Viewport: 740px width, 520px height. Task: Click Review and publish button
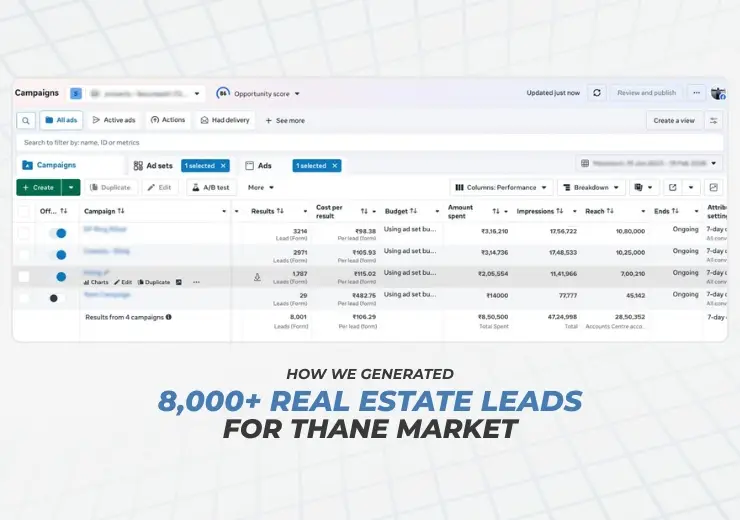click(x=647, y=93)
